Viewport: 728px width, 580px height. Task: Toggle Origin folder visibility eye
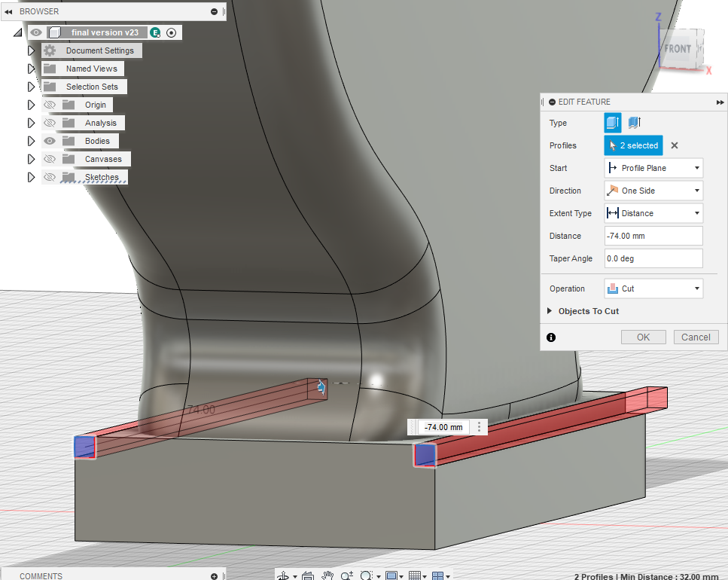tap(50, 105)
